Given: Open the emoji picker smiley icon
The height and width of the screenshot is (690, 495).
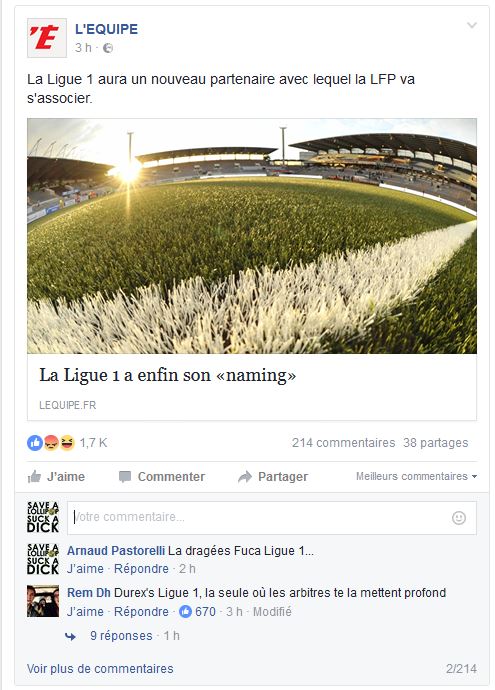Looking at the screenshot, I should pyautogui.click(x=459, y=518).
